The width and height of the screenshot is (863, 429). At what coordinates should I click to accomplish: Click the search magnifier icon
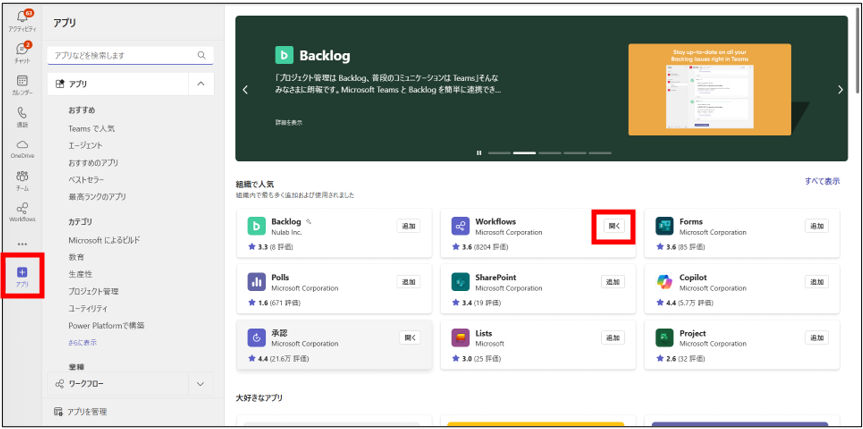tap(202, 55)
